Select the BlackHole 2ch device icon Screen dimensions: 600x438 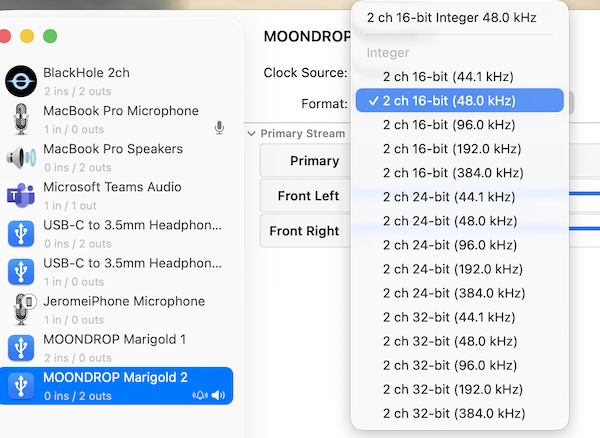coord(21,81)
